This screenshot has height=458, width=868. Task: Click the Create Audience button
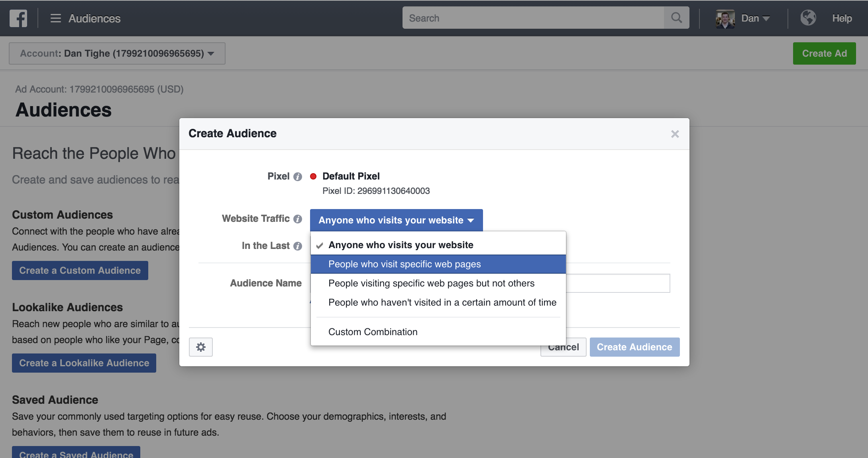tap(634, 347)
